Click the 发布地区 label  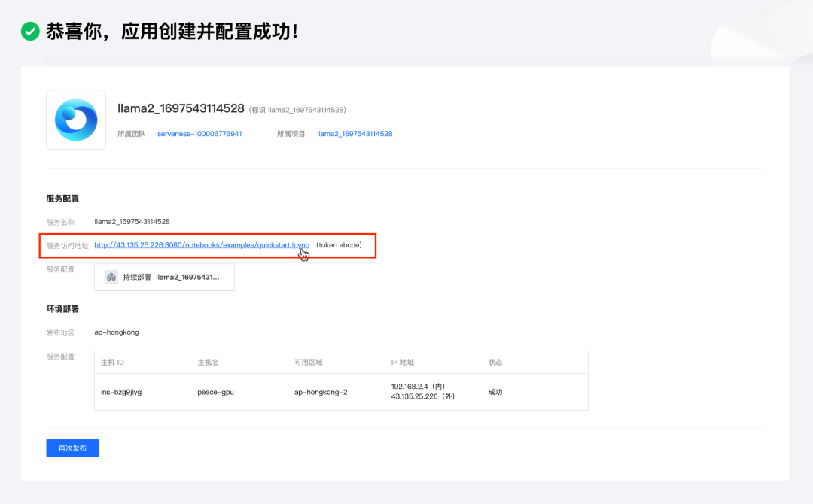pyautogui.click(x=60, y=333)
